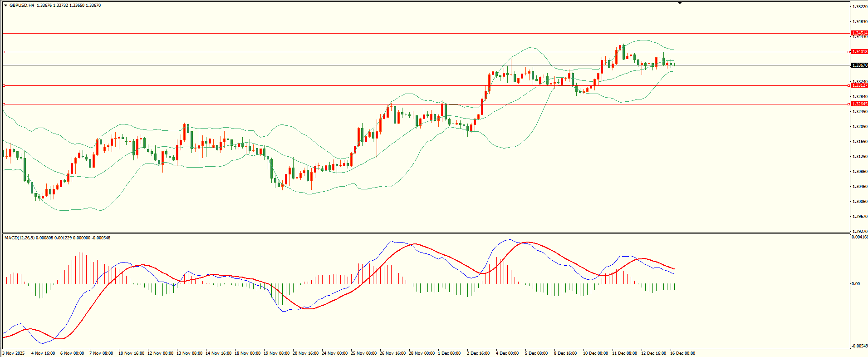868x357 pixels.
Task: Click the right handle of the 1.34018 line
Action: 848,52
